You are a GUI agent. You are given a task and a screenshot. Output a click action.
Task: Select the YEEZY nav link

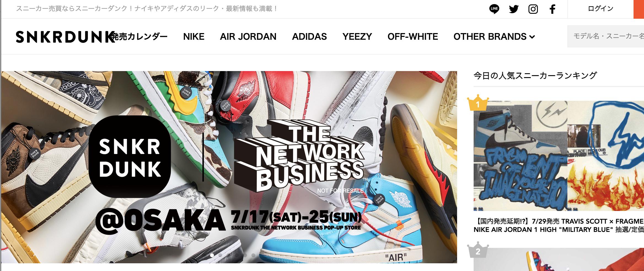(x=357, y=37)
